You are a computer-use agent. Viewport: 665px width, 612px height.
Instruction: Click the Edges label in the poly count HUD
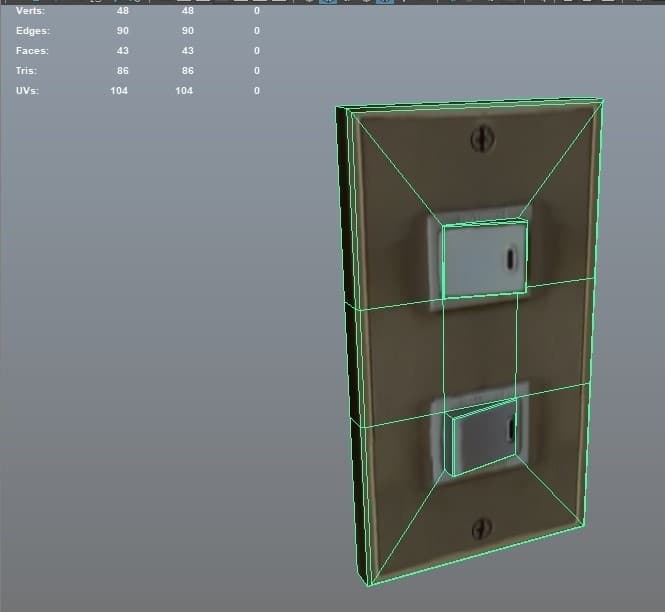click(33, 30)
